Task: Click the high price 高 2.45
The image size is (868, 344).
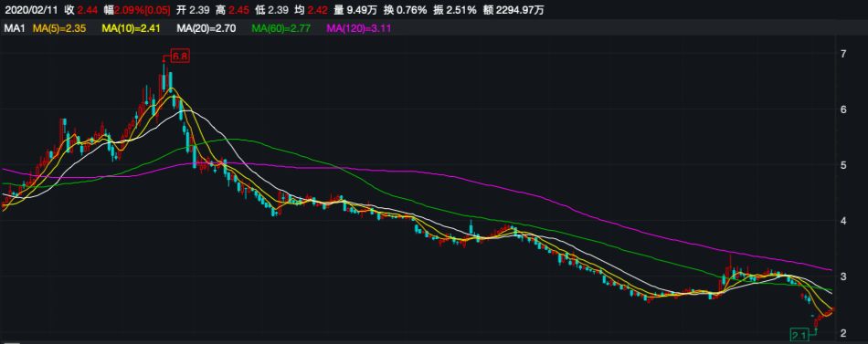Action: 232,10
